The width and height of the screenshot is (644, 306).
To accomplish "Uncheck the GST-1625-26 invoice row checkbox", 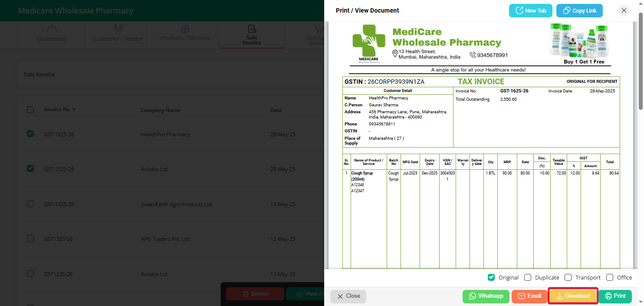I will coord(30,134).
